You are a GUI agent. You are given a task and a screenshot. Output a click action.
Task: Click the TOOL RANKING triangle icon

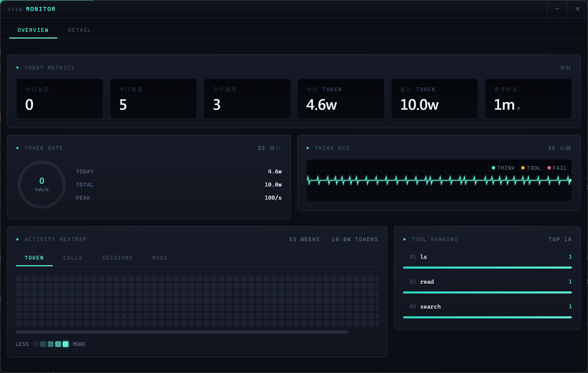point(405,239)
